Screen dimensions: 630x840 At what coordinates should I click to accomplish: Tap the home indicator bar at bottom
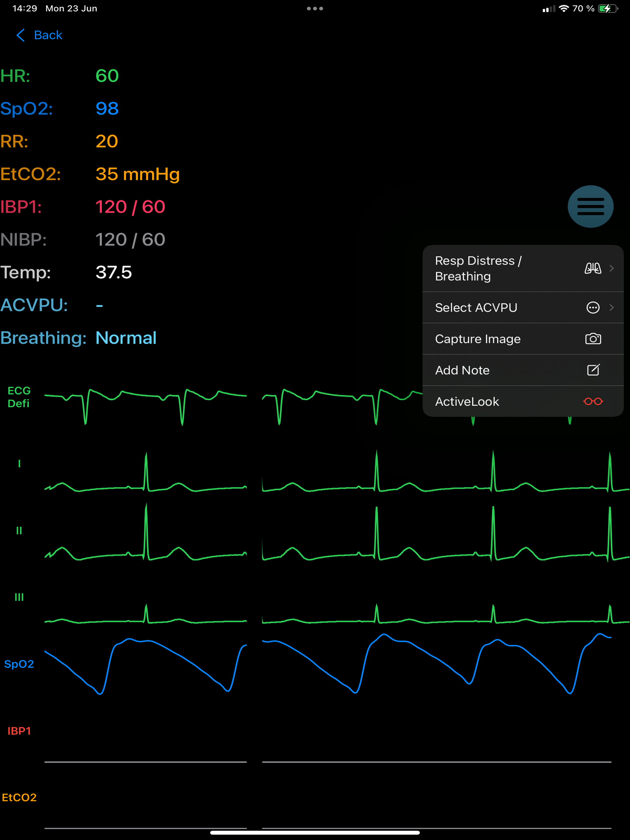point(315,832)
